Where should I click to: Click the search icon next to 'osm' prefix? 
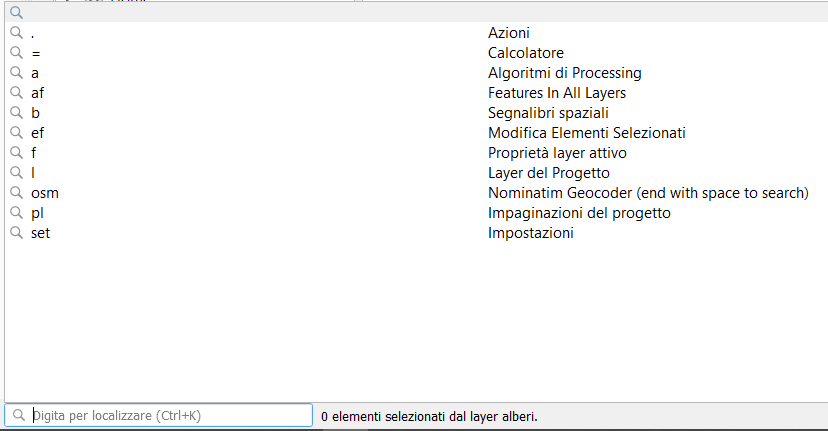coord(16,193)
